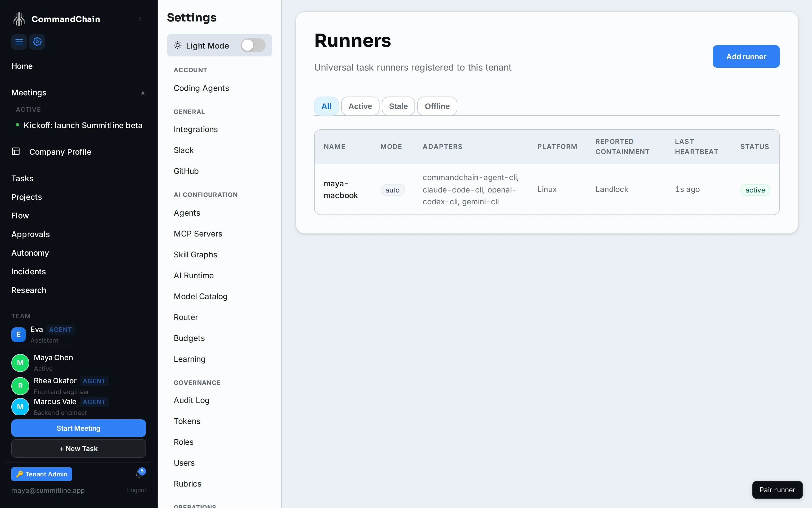Open the hamburger menu view icon
812x508 pixels.
[x=19, y=42]
